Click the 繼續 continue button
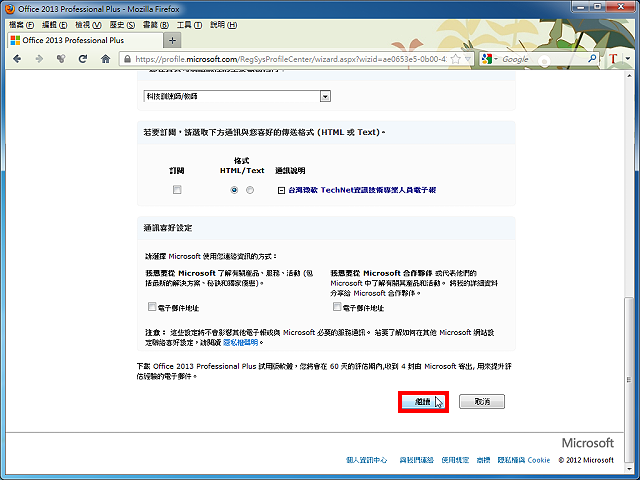Screen dimensions: 640x480 click(x=423, y=402)
